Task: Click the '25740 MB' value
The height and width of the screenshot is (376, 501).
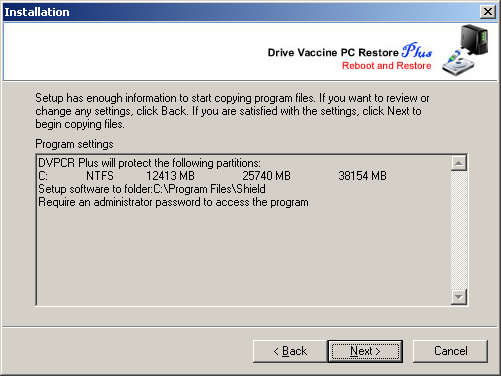Action: pyautogui.click(x=266, y=176)
